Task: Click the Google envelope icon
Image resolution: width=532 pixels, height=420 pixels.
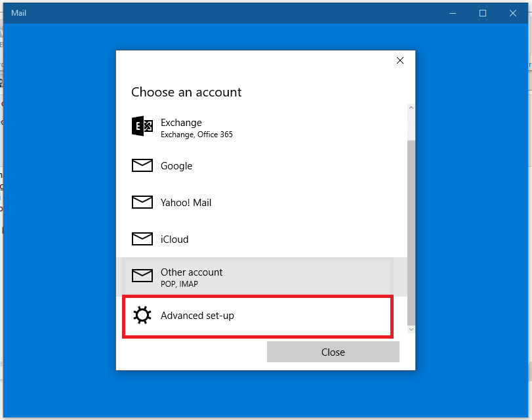Action: click(x=142, y=165)
